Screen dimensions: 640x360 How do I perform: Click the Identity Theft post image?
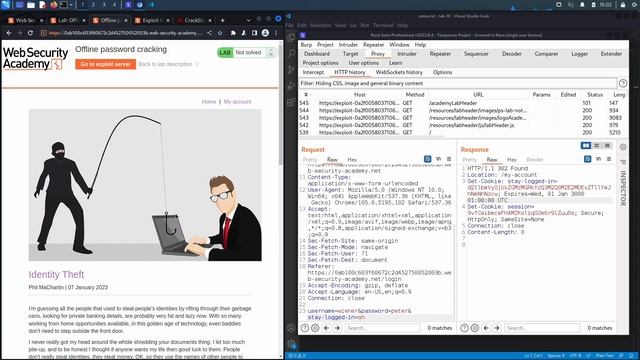click(145, 185)
